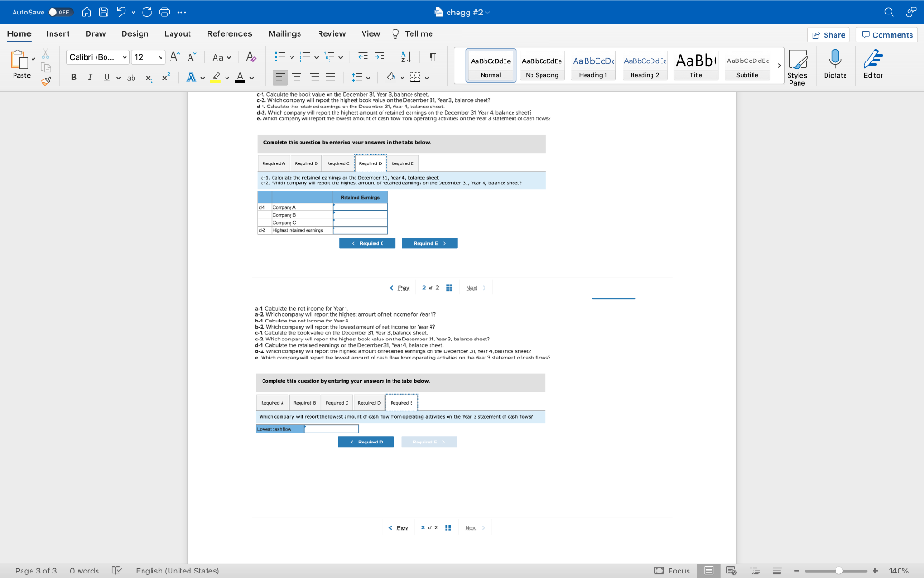
Task: Open the font color dropdown arrow
Action: pyautogui.click(x=252, y=78)
